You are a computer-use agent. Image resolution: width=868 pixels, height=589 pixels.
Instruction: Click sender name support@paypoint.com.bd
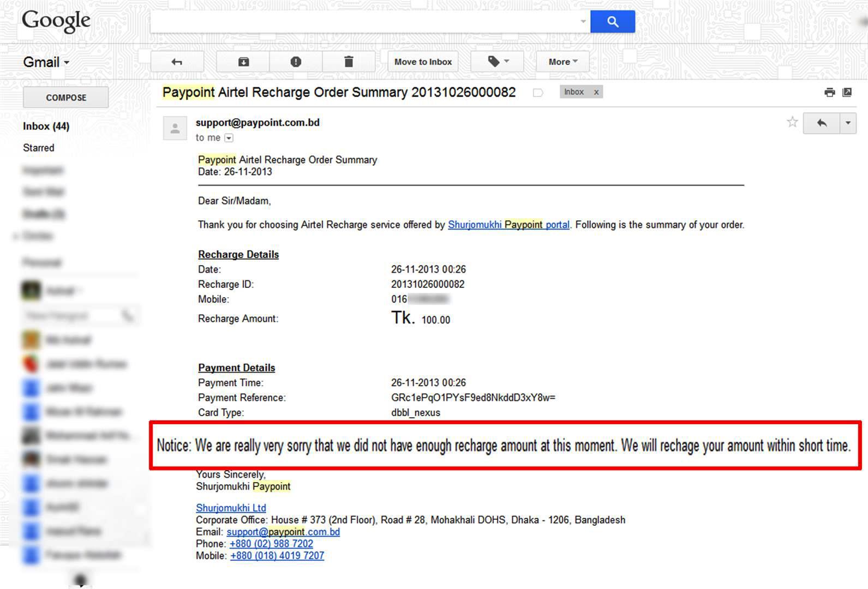pos(258,123)
